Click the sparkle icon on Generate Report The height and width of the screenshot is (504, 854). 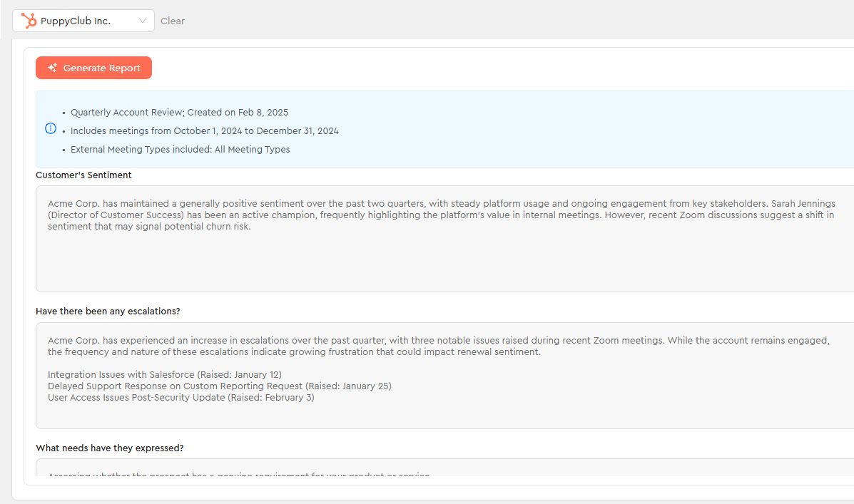coord(52,68)
